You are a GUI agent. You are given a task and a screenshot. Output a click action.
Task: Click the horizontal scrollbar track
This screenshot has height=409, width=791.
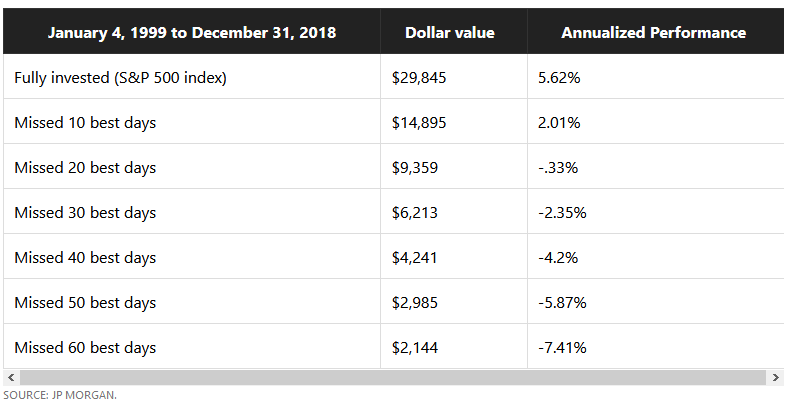393,377
